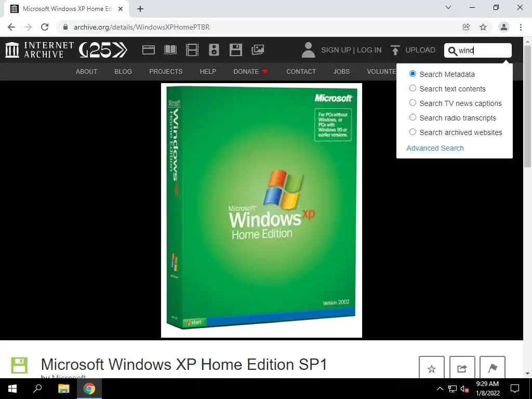The width and height of the screenshot is (532, 399).
Task: Open the network tray icon
Action: pyautogui.click(x=453, y=389)
